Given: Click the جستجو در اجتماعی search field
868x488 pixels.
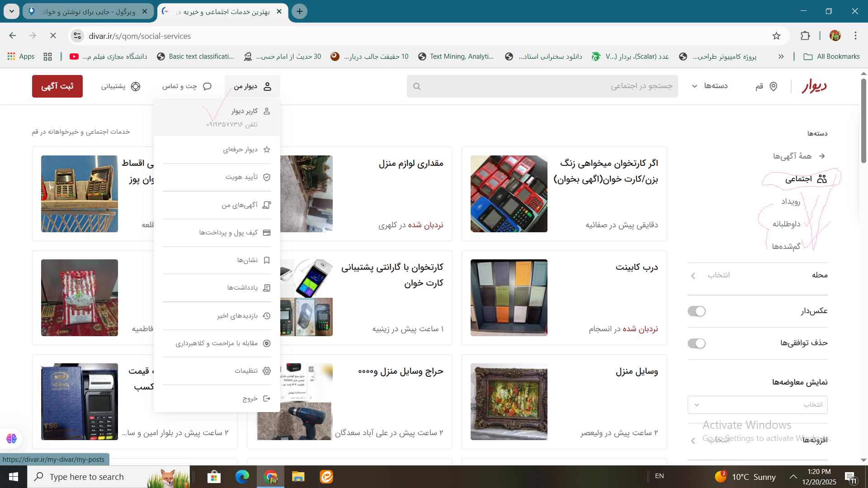Looking at the screenshot, I should pyautogui.click(x=542, y=86).
